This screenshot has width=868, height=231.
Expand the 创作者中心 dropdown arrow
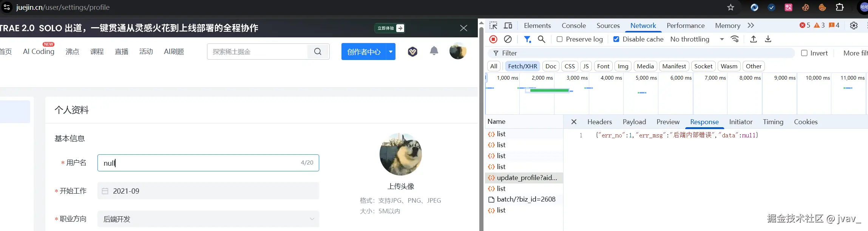point(391,51)
